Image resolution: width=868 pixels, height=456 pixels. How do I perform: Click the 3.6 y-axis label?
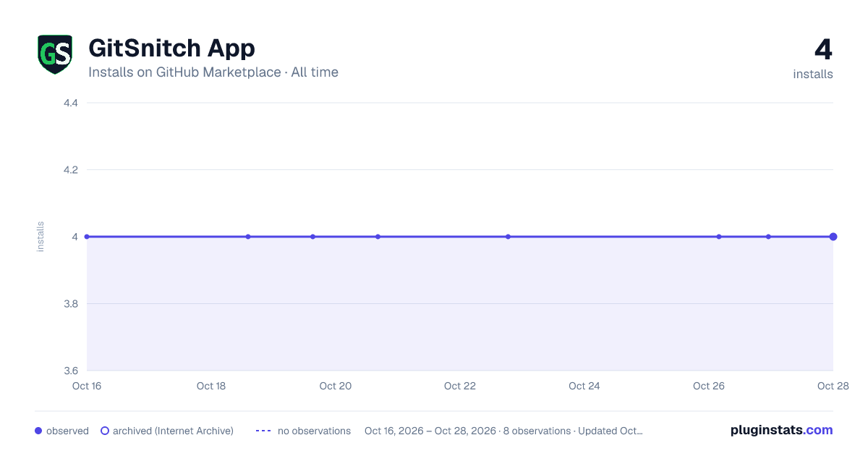tap(71, 371)
